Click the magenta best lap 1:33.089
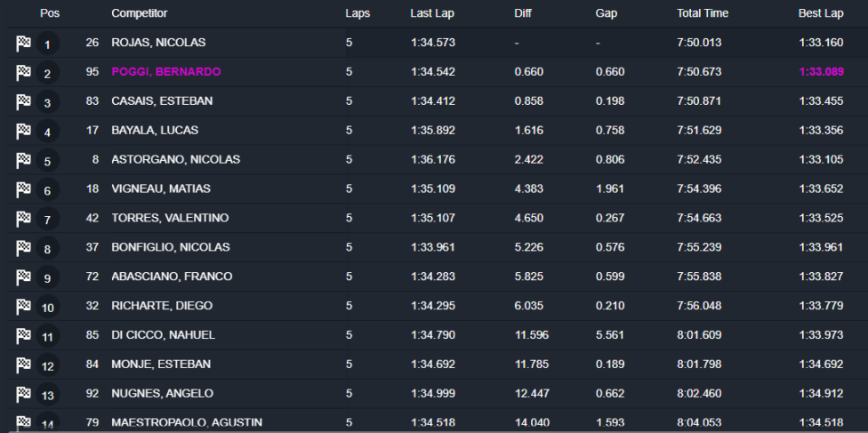This screenshot has height=433, width=868. click(x=821, y=72)
